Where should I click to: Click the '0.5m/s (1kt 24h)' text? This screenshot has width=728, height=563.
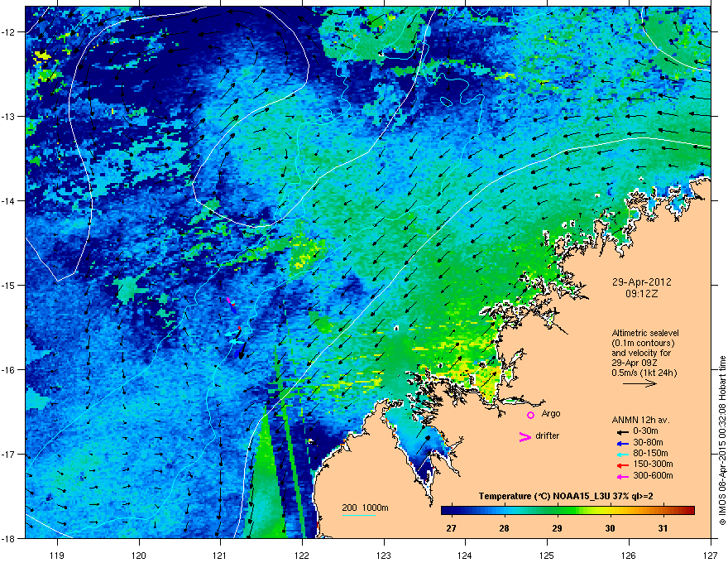644,373
